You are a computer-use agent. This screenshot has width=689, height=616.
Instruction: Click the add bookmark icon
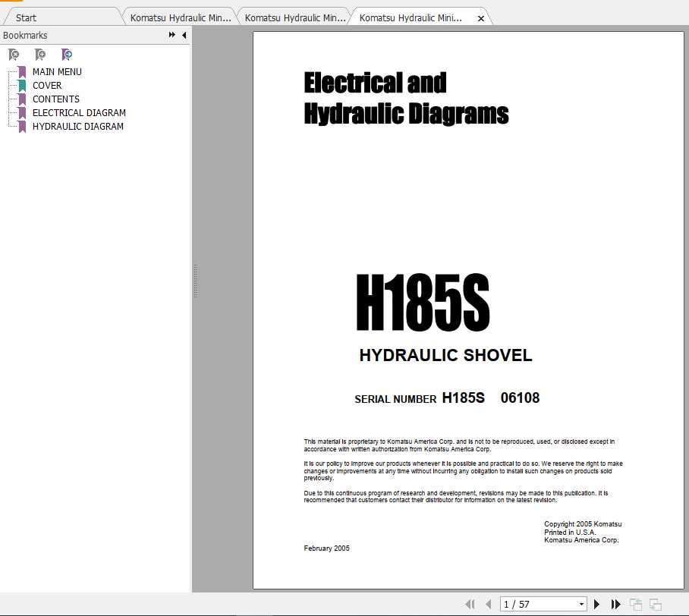tap(40, 55)
